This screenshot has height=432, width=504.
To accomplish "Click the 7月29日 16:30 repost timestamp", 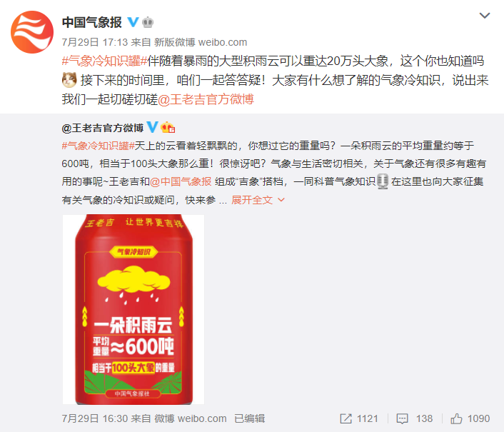I will [x=95, y=418].
